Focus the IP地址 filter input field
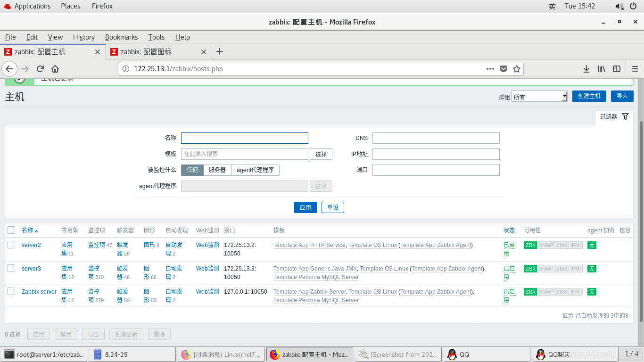This screenshot has height=362, width=644. click(436, 154)
